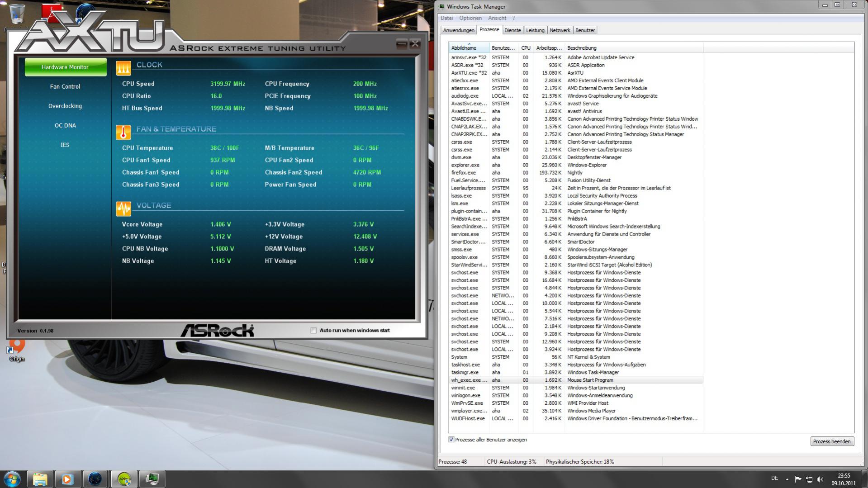Viewport: 868px width, 488px height.
Task: Sort by Arbeitsspeicher column header
Action: tap(549, 48)
